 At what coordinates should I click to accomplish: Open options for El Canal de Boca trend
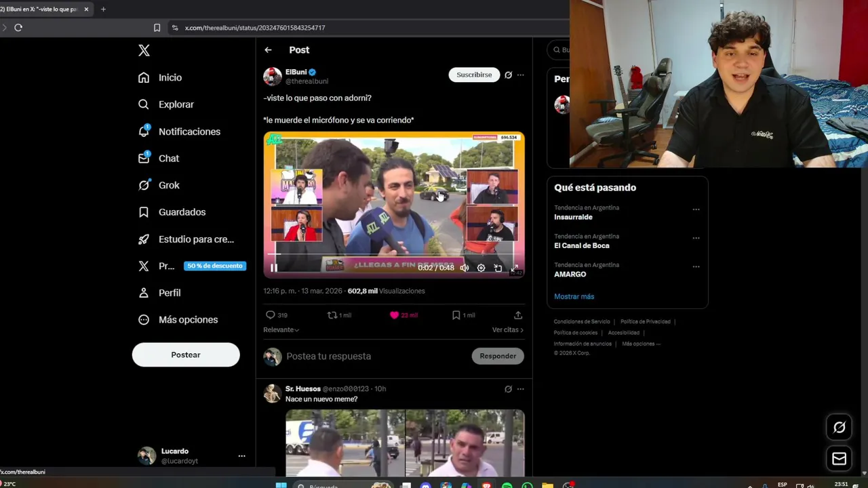tap(696, 238)
